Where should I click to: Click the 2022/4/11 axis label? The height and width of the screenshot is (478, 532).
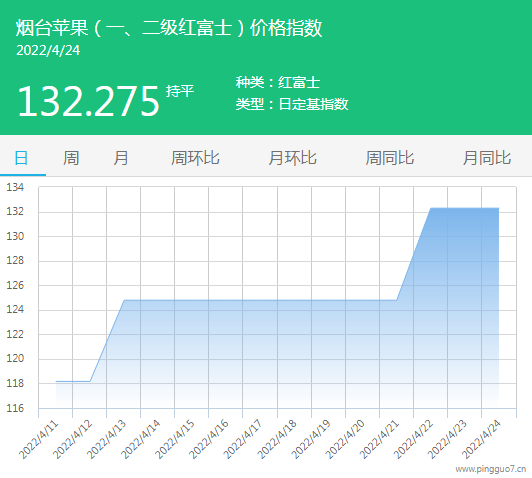pos(38,439)
